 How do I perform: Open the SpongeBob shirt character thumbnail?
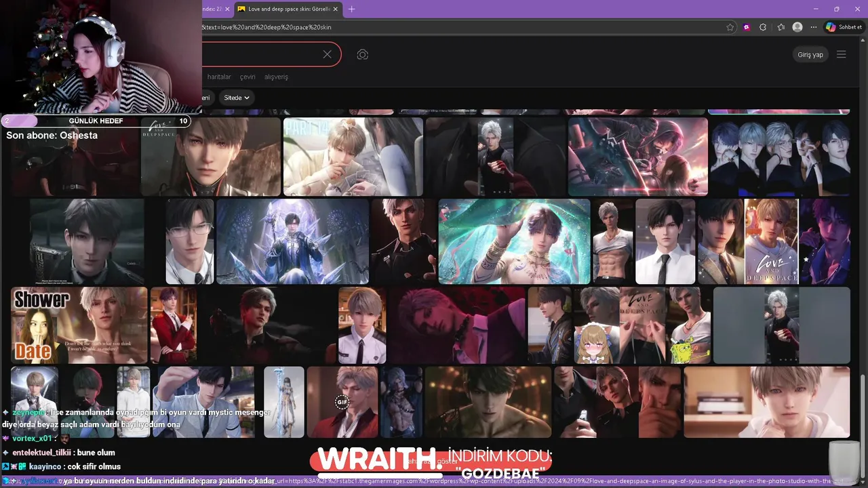[689, 325]
